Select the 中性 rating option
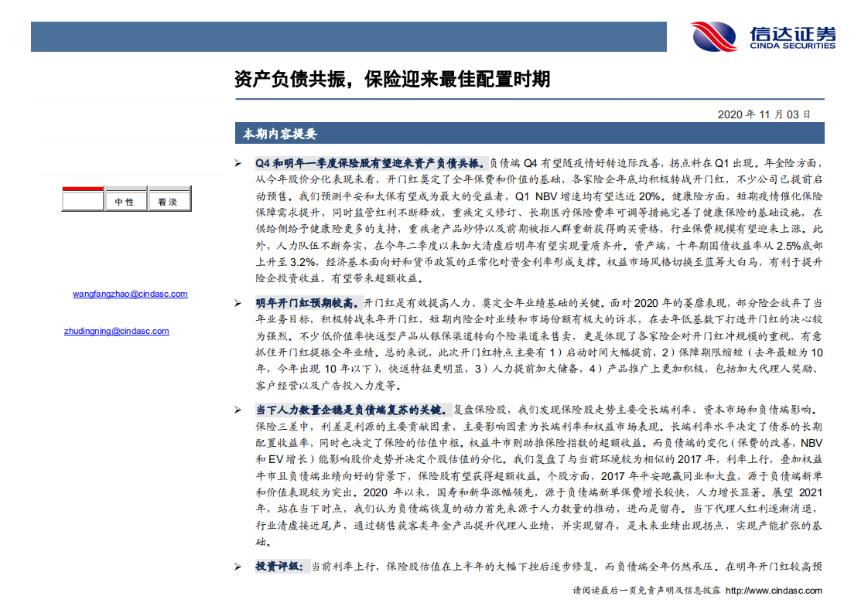Image resolution: width=868 pixels, height=613 pixels. click(x=126, y=199)
